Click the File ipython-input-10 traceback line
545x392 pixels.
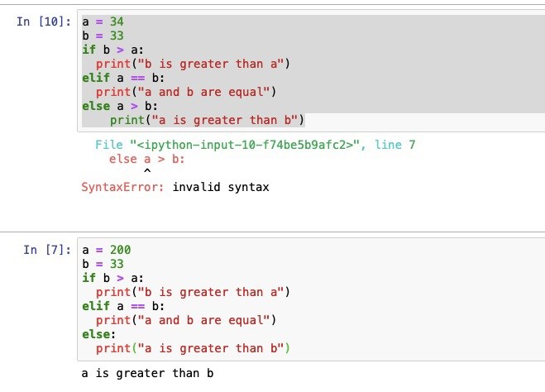pyautogui.click(x=255, y=145)
